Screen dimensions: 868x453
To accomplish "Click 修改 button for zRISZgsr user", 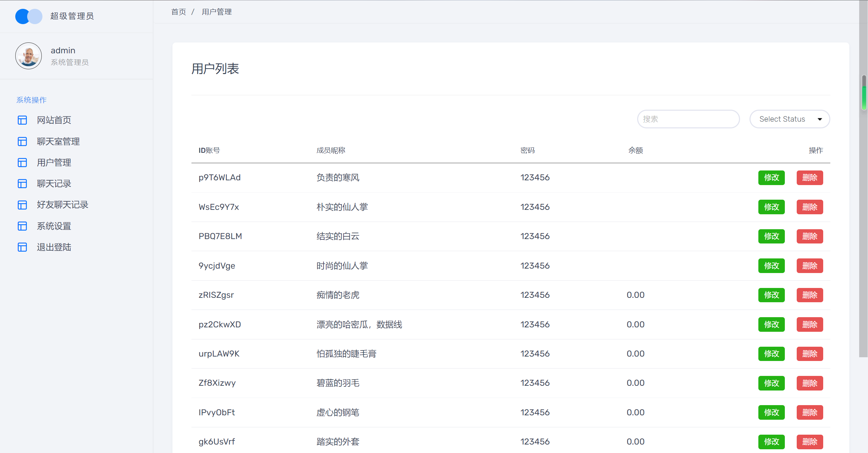I will point(772,294).
